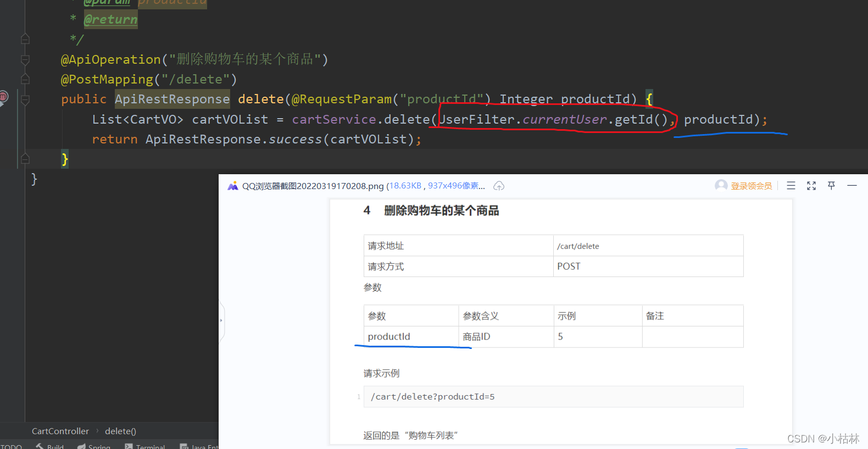Expand the image viewer's left side panel handle

click(221, 320)
